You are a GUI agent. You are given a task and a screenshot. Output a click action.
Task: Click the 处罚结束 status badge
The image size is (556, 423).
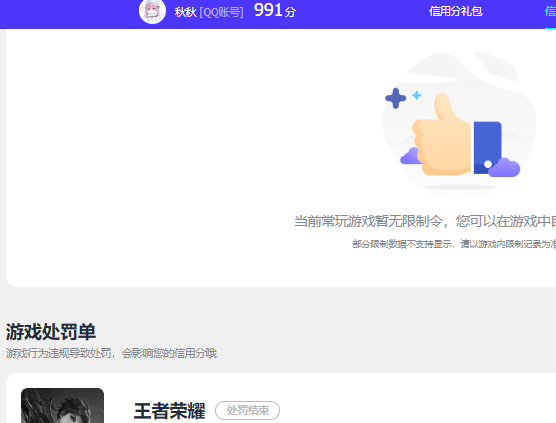248,411
